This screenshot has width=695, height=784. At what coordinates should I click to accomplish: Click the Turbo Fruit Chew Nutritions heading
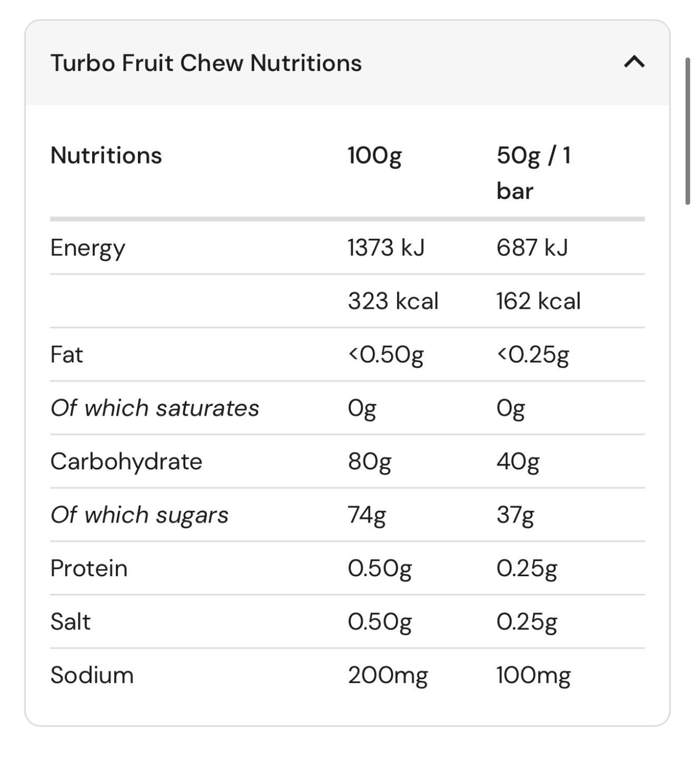pyautogui.click(x=206, y=63)
